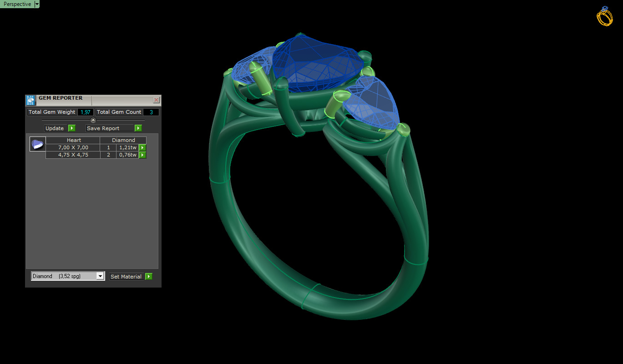Viewport: 623px width, 364px height.
Task: Click the Set Material button
Action: tap(127, 277)
